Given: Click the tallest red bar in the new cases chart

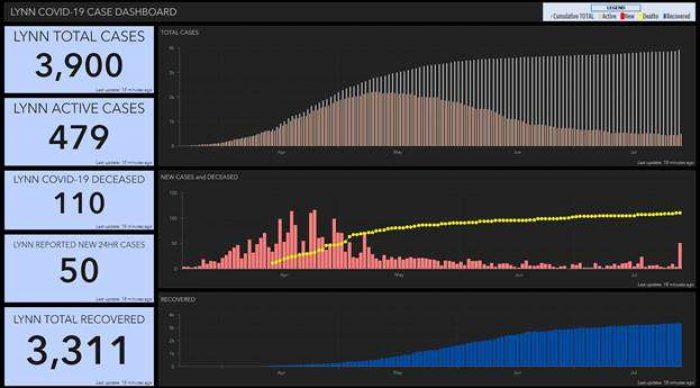Looking at the screenshot, I should [x=314, y=239].
